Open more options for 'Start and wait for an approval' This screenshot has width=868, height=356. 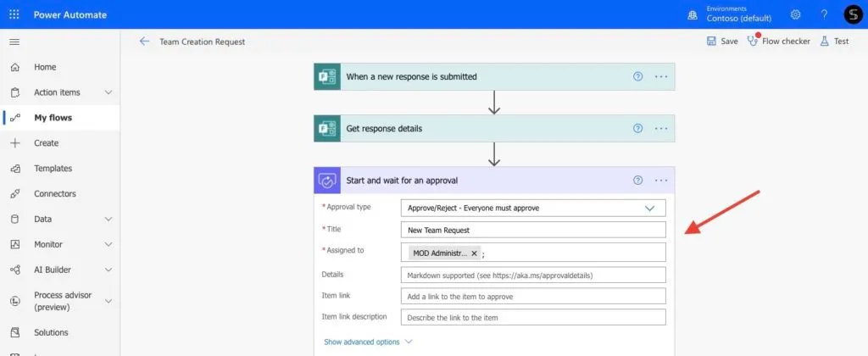tap(661, 181)
